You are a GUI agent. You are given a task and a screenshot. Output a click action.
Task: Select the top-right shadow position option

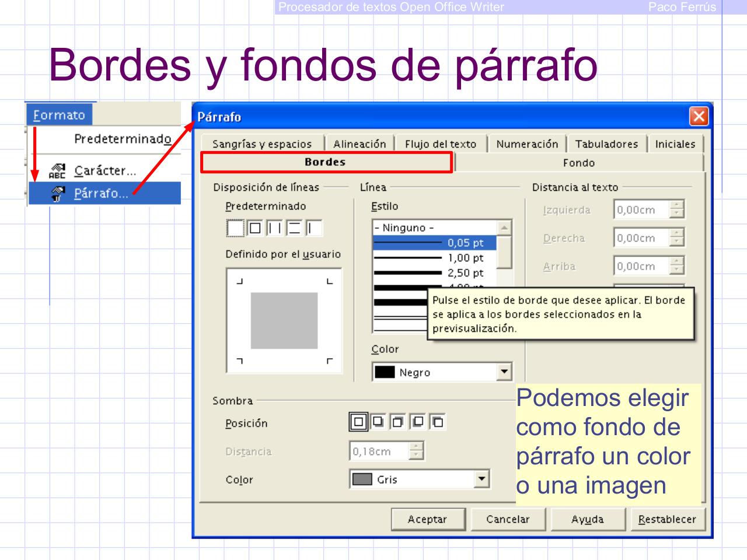coord(397,422)
